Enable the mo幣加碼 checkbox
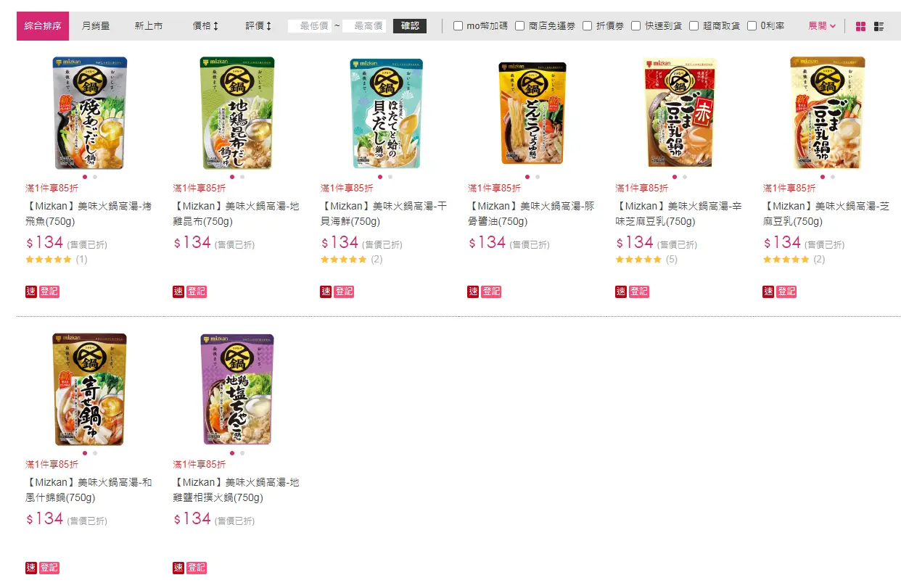 pos(458,26)
